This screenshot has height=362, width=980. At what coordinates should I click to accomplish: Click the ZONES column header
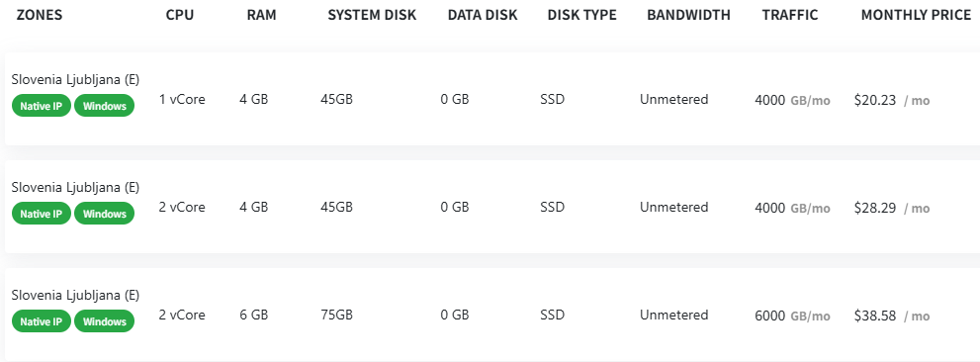40,16
